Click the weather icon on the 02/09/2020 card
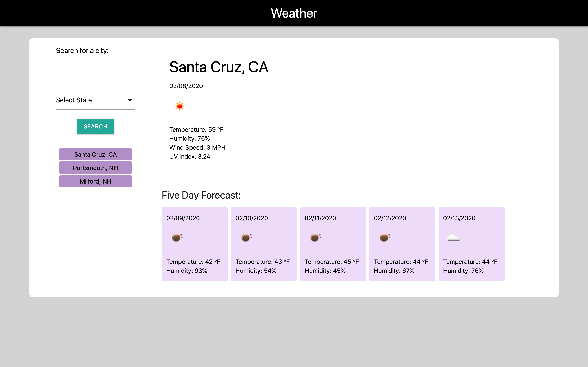The image size is (588, 367). pyautogui.click(x=177, y=237)
